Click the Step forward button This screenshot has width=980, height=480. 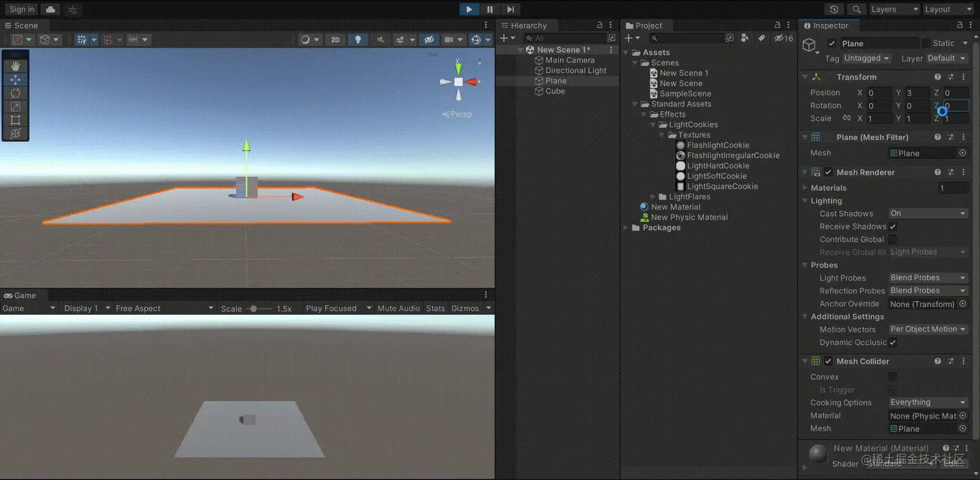[510, 9]
